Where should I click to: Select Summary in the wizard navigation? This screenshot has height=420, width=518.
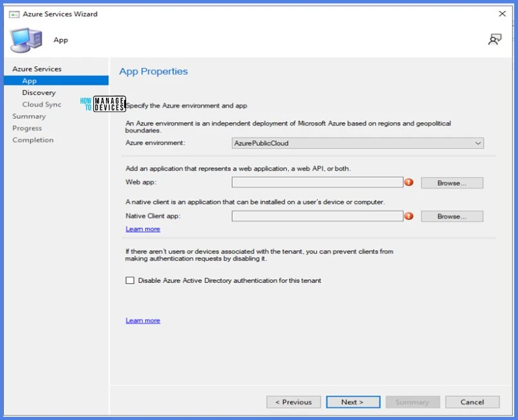click(29, 116)
